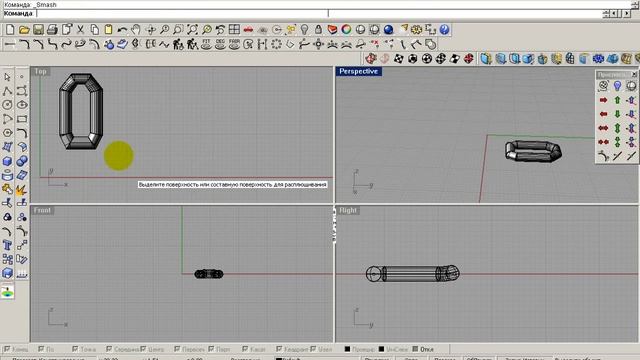Print using the printer icon
640x360 pixels.
[x=52, y=29]
